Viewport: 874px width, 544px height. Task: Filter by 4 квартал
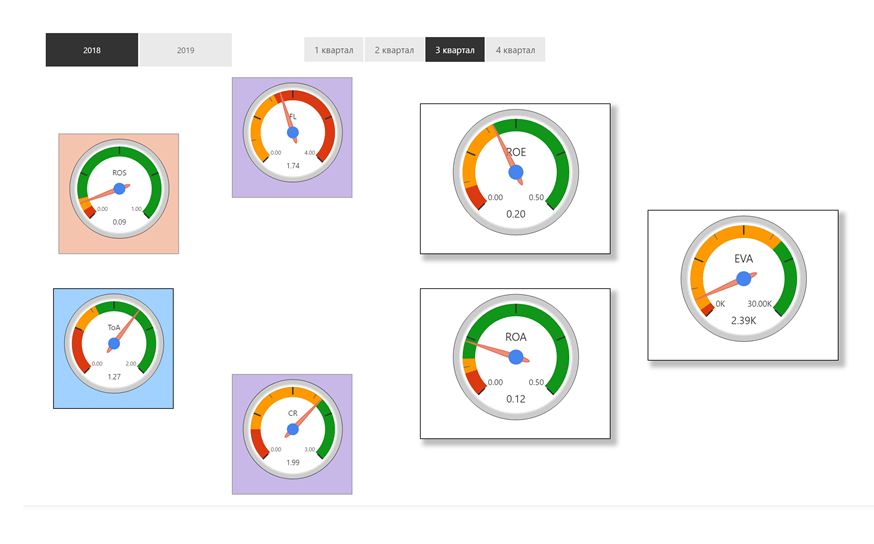(x=515, y=50)
